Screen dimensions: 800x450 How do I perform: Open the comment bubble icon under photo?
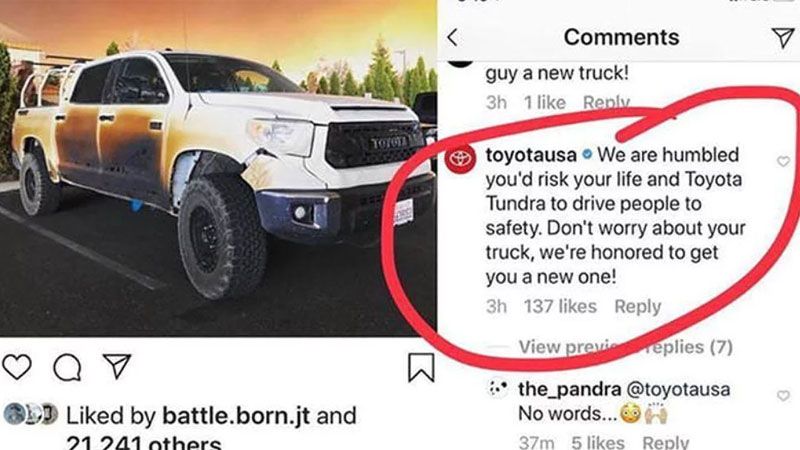pos(67,367)
